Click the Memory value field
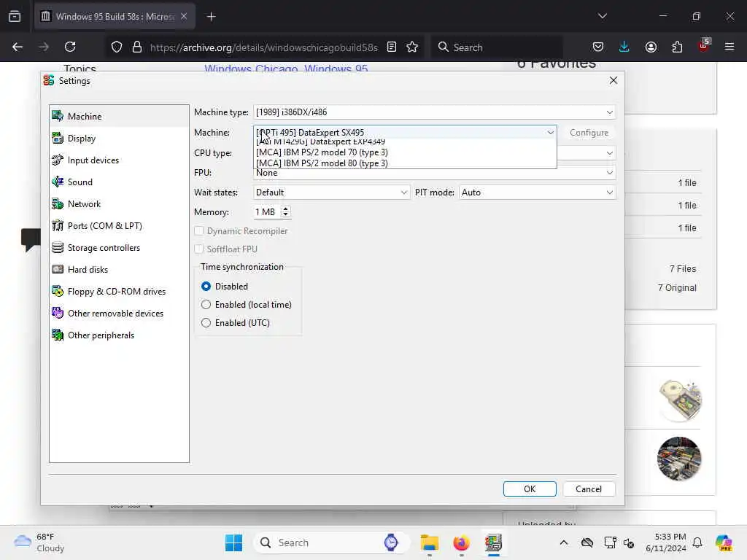747x560 pixels. click(x=267, y=212)
